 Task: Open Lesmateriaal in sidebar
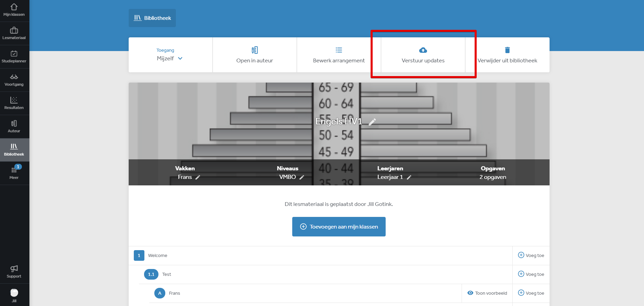[14, 34]
